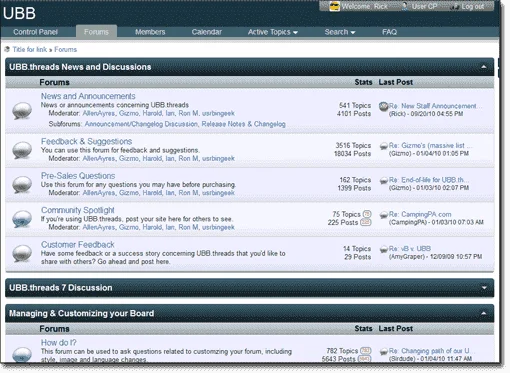
Task: Click moderator Harold under Pre-Sales Questions
Action: click(x=152, y=193)
